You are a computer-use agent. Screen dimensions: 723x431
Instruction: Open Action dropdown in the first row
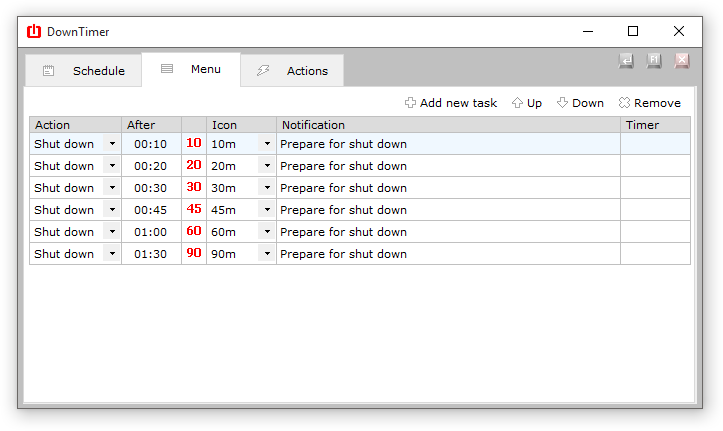[112, 144]
